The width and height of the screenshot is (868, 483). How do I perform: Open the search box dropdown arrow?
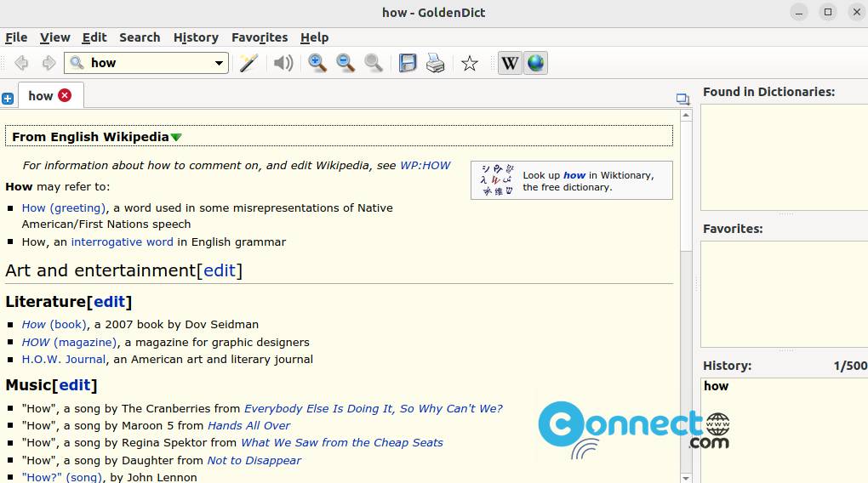pyautogui.click(x=220, y=63)
